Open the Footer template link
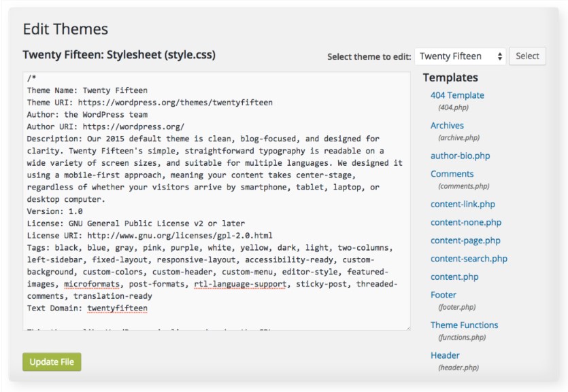 [444, 295]
